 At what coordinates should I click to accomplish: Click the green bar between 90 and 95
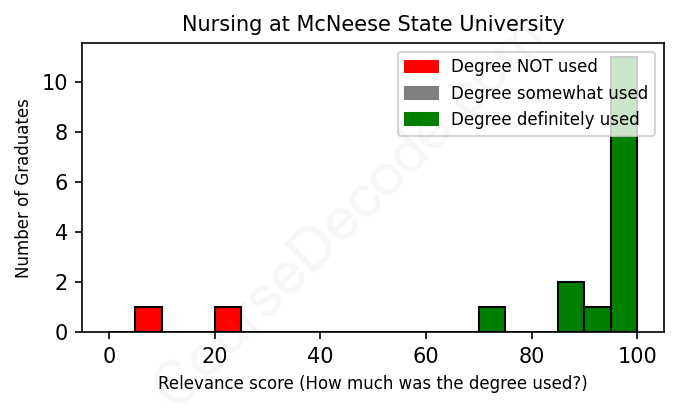tap(597, 319)
